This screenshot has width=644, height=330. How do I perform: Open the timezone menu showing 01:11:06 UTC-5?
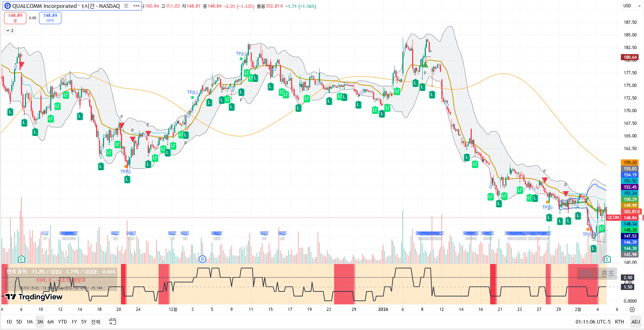pyautogui.click(x=593, y=322)
